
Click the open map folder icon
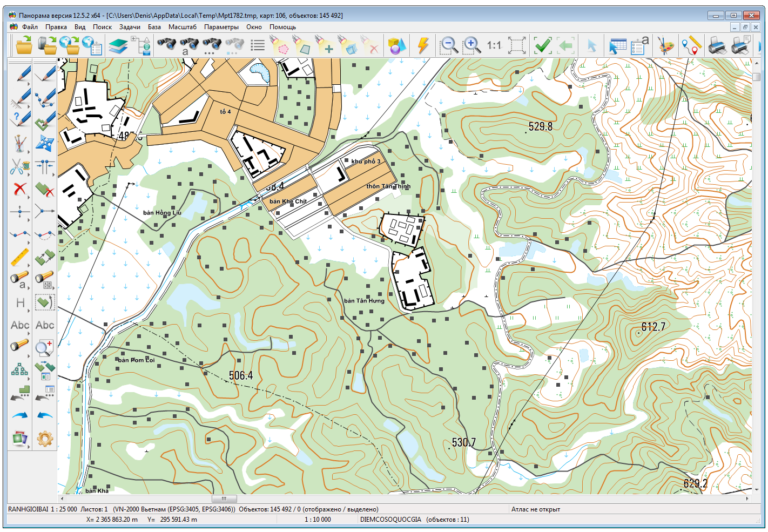click(24, 45)
